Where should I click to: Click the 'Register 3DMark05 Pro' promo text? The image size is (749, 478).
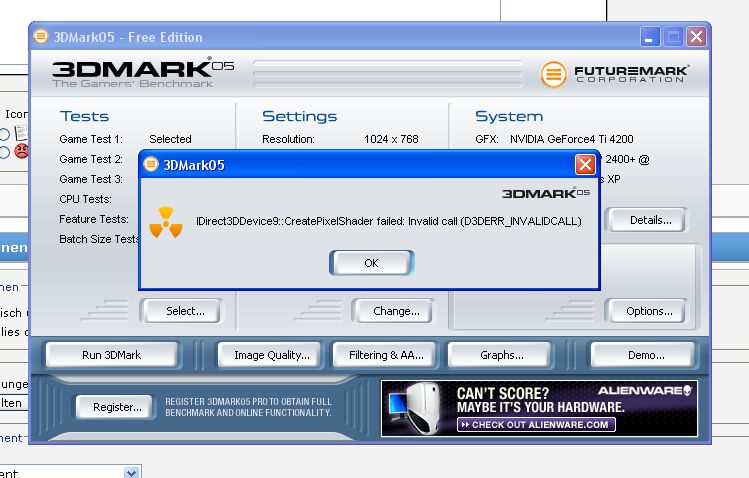pos(248,407)
